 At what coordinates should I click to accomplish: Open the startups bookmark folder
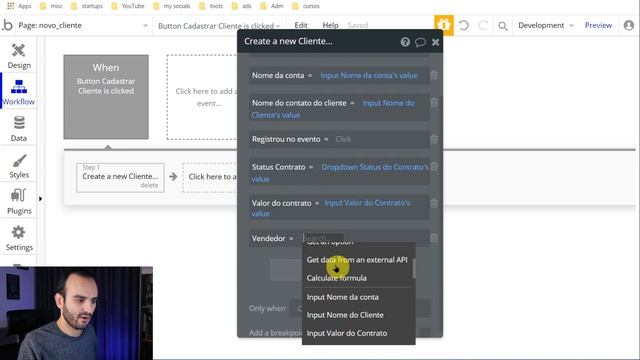coord(87,6)
